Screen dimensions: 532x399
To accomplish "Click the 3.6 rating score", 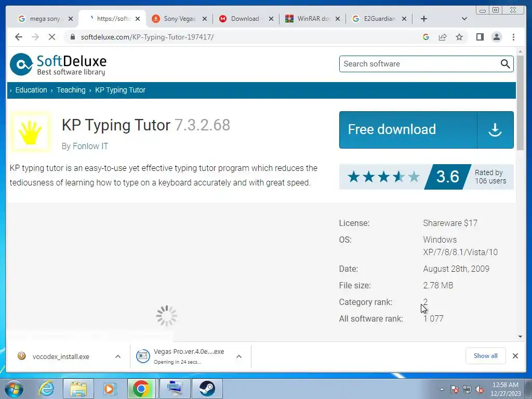I will (447, 177).
